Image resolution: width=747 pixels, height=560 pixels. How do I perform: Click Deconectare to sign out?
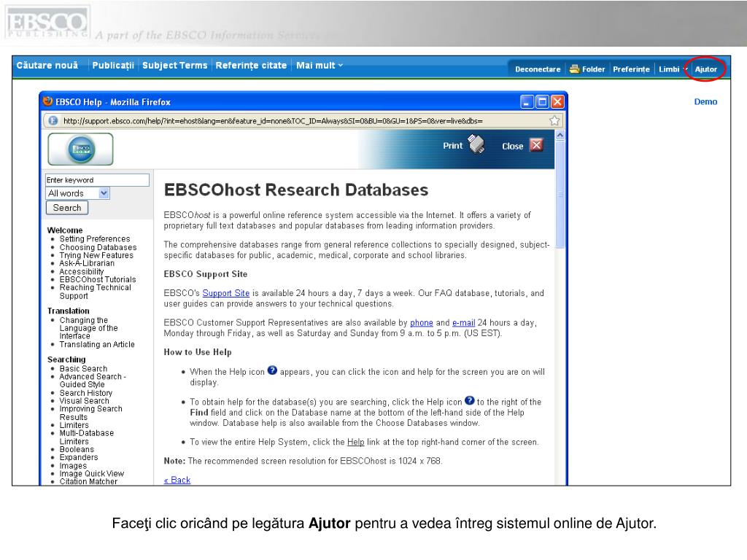538,69
